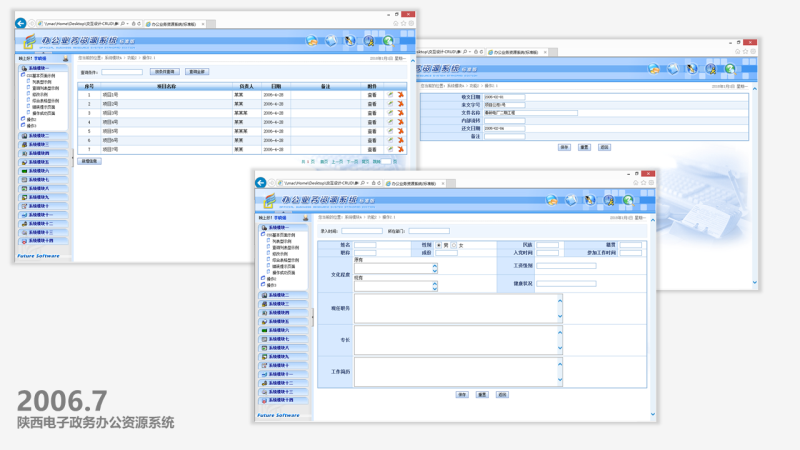
Task: Click the red delete icon in row 3 of the project table
Action: pos(401,113)
